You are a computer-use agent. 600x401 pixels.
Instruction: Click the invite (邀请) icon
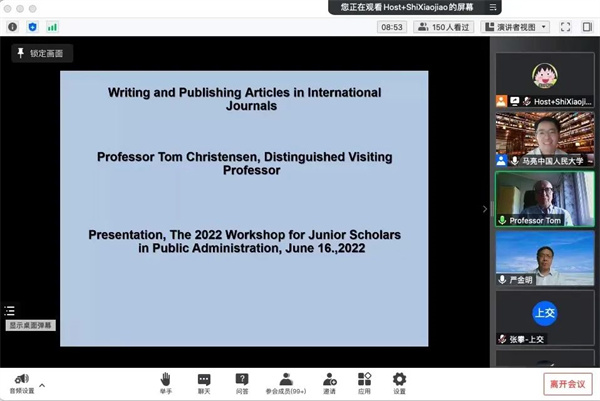pos(329,380)
